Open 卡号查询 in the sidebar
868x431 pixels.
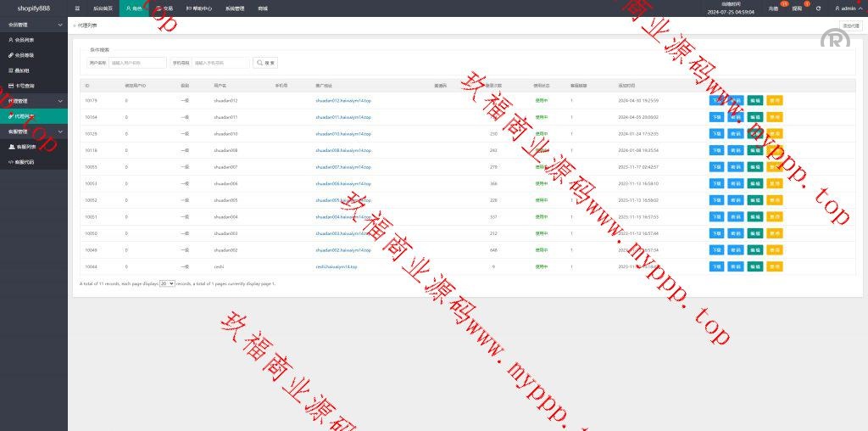[x=25, y=86]
